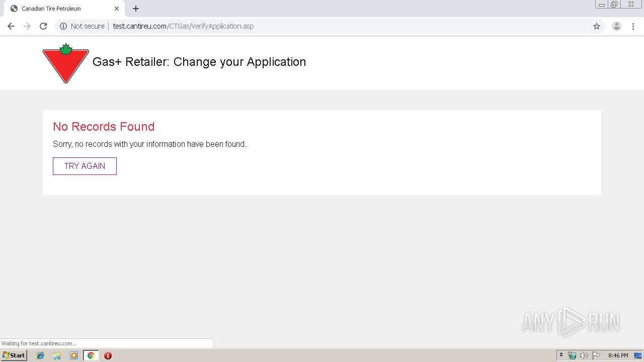Open the Chrome profile avatar icon
The width and height of the screenshot is (644, 362).
coord(617,26)
